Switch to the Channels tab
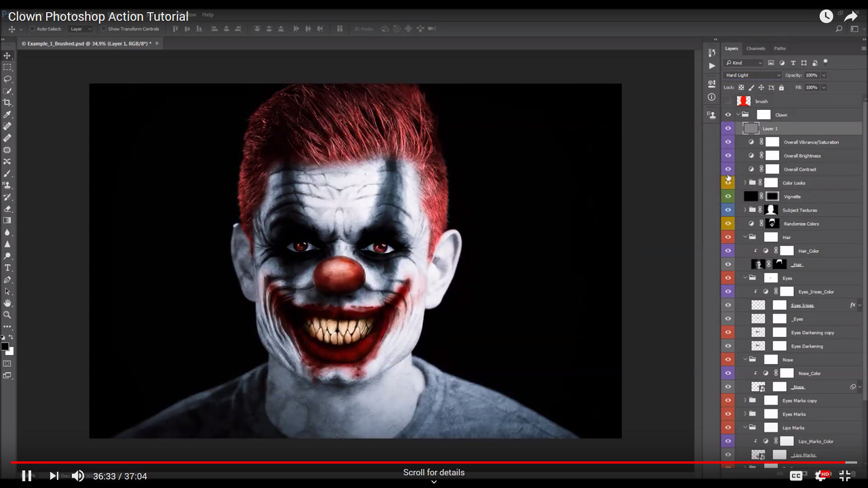868x488 pixels. (755, 48)
